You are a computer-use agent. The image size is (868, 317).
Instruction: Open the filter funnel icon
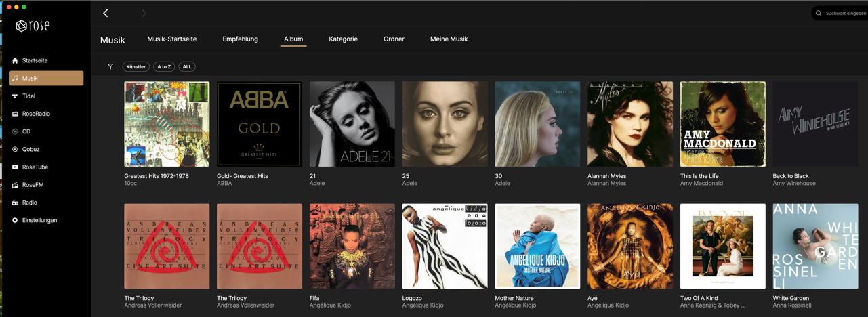(x=110, y=66)
